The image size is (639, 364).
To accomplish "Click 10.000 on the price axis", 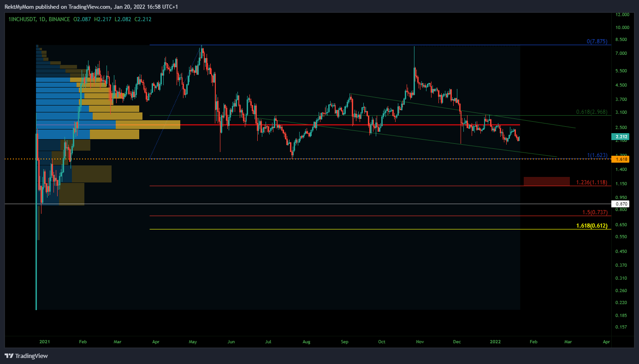I will coord(622,27).
